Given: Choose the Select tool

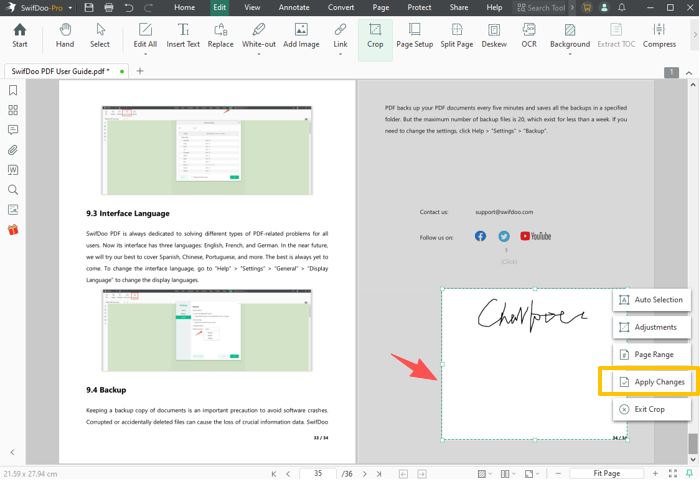Looking at the screenshot, I should point(100,36).
